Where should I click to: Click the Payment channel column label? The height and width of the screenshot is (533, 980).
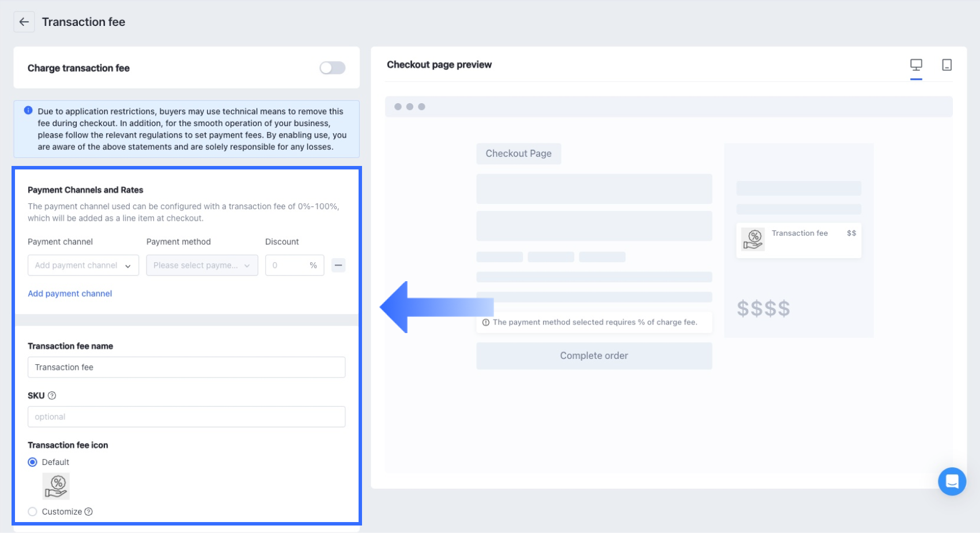(60, 241)
